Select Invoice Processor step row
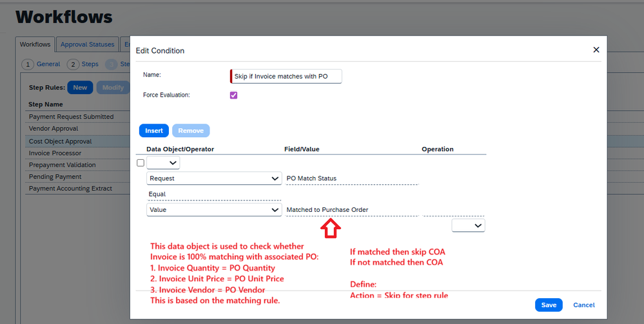 [x=77, y=153]
